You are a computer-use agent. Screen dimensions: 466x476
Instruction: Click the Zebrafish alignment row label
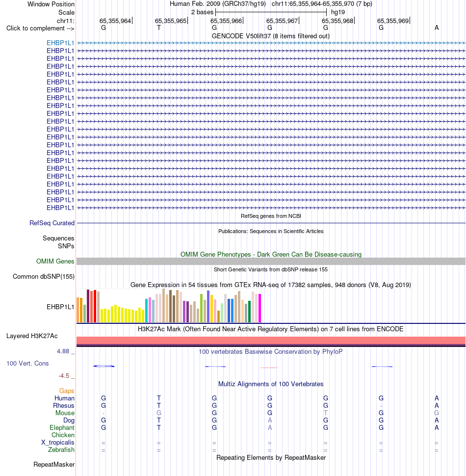point(61,450)
